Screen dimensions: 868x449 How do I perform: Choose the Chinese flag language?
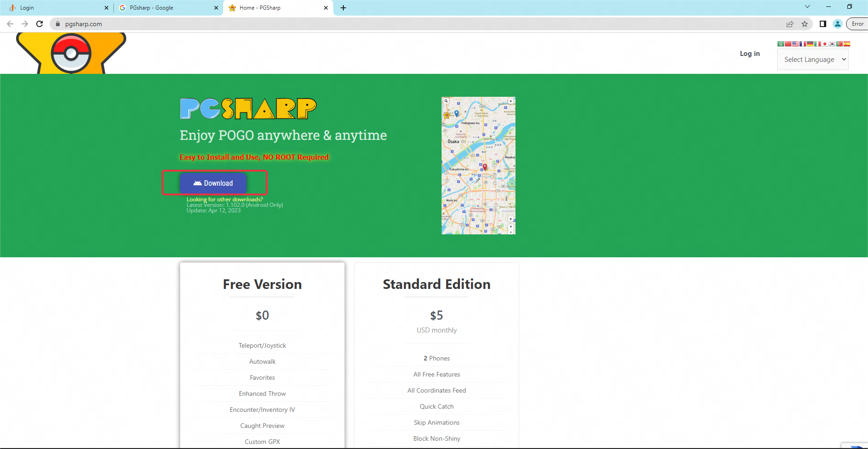click(x=788, y=44)
